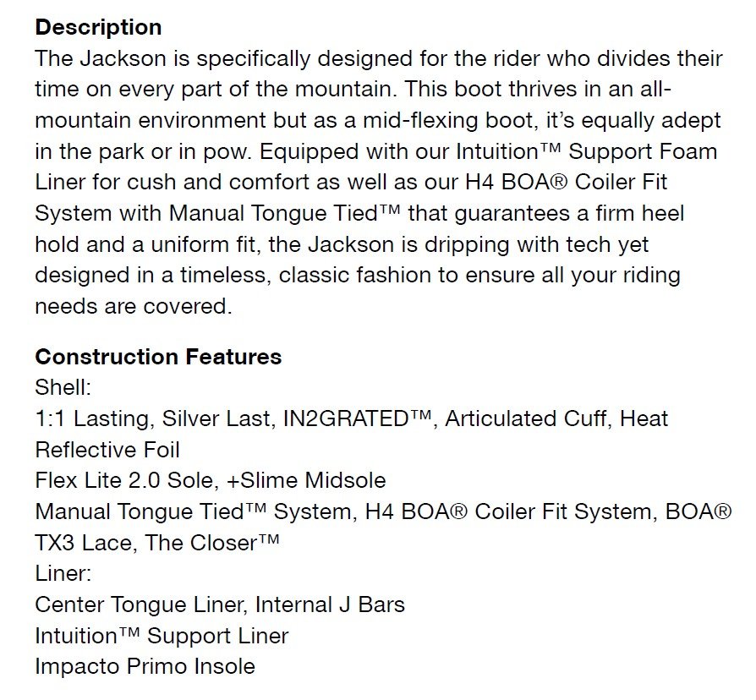This screenshot has height=700, width=756.
Task: Click Center Tongue Liner, Internal J Bars
Action: point(220,604)
